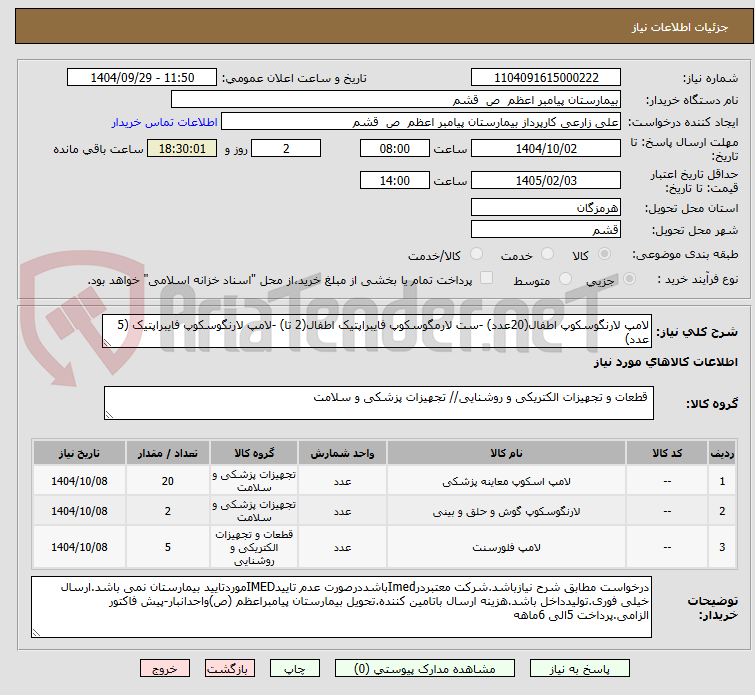Click the کد کالا column header
755x695 pixels.
[x=667, y=453]
